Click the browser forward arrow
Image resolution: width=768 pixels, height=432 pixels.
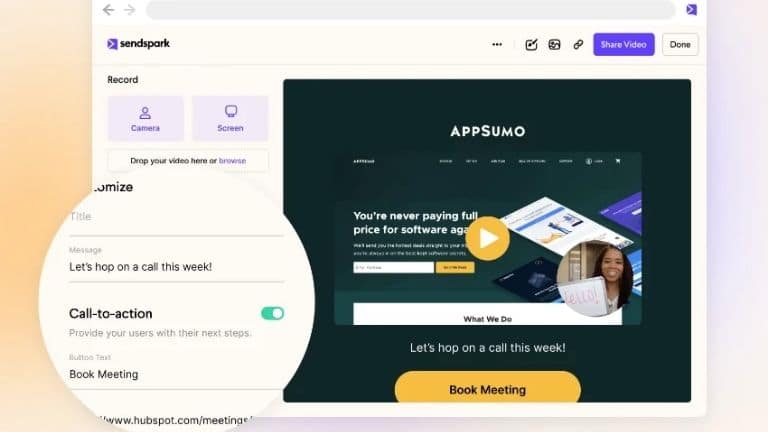(129, 10)
